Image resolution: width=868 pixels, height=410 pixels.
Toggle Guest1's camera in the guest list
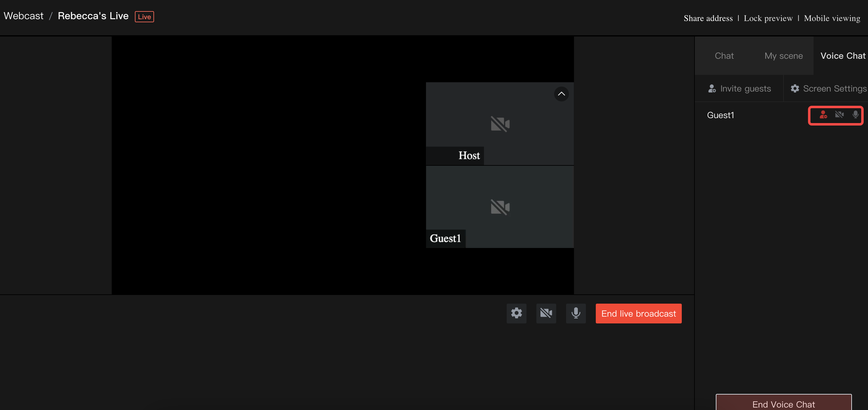pos(839,115)
